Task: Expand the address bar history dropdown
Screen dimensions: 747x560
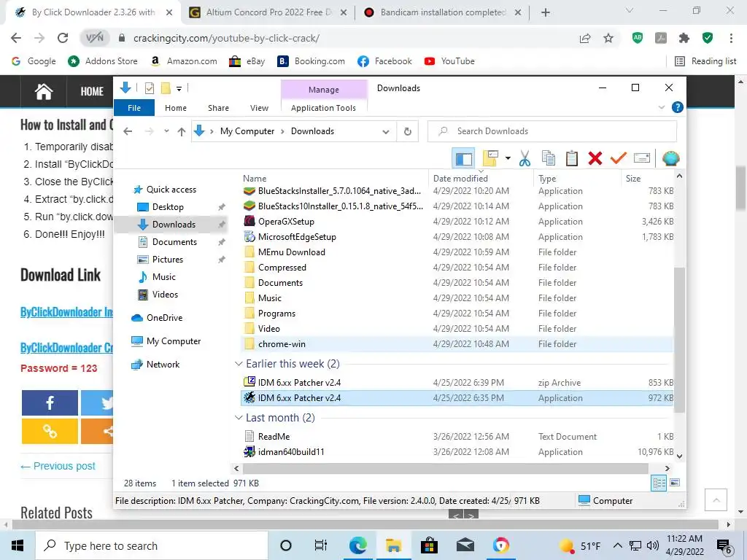Action: [385, 131]
